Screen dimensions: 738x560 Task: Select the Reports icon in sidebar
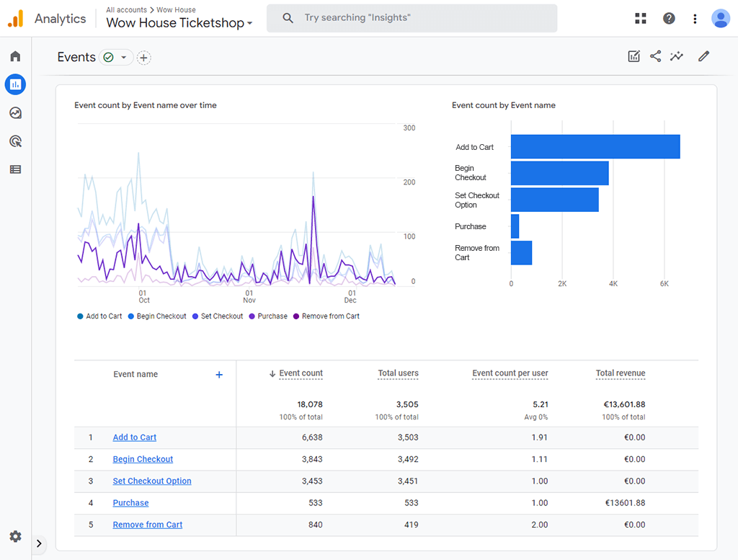tap(15, 84)
